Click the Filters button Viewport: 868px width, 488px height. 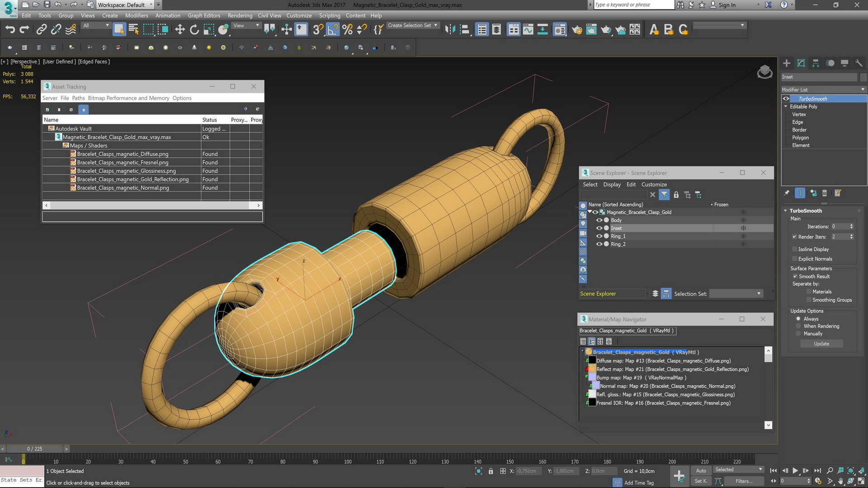pyautogui.click(x=744, y=481)
